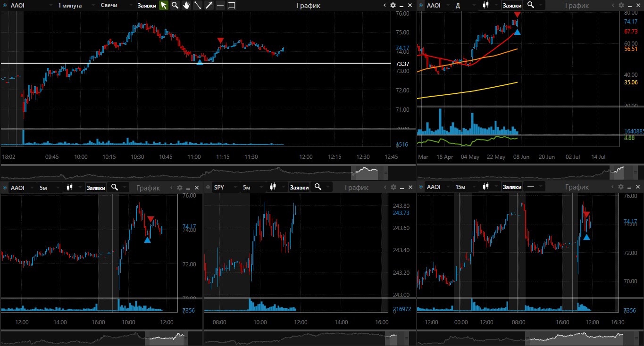The width and height of the screenshot is (644, 346).
Task: Open settings gear of the SPY chart
Action: (x=393, y=188)
